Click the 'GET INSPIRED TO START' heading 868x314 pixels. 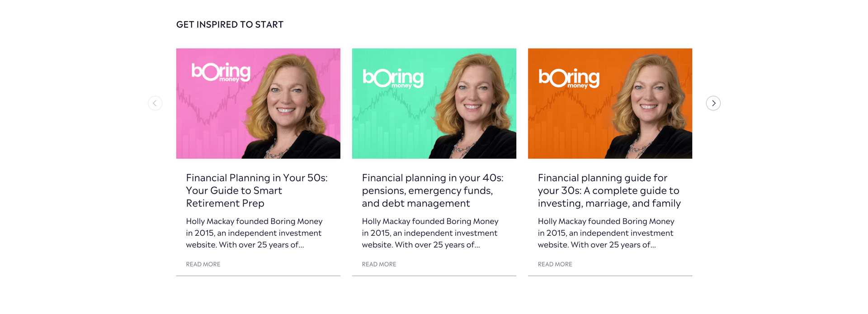[x=230, y=24]
